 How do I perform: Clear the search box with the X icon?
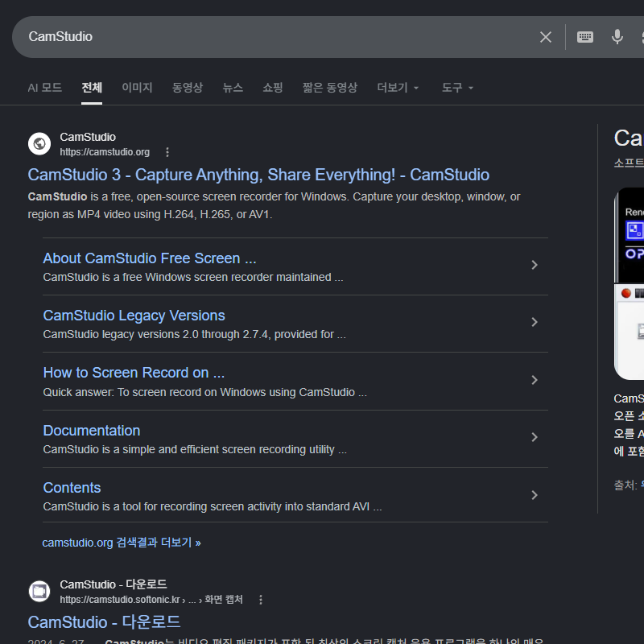coord(546,37)
